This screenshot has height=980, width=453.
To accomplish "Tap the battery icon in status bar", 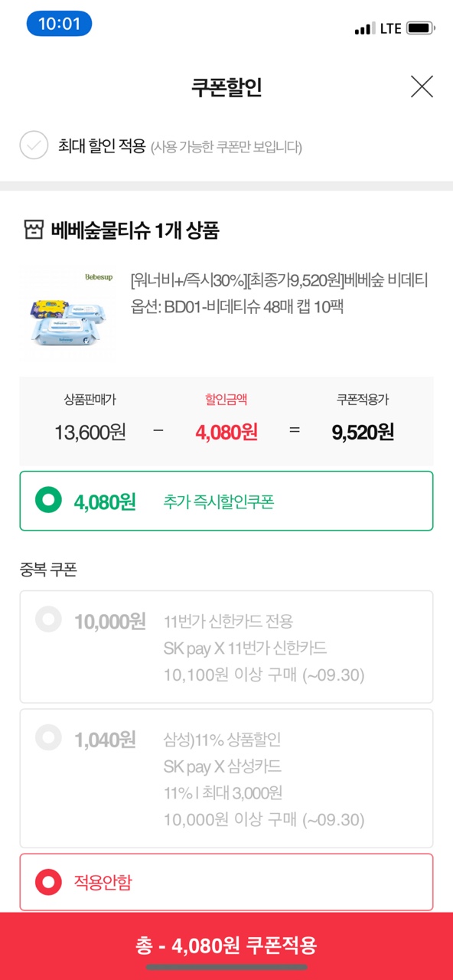I will tap(420, 28).
